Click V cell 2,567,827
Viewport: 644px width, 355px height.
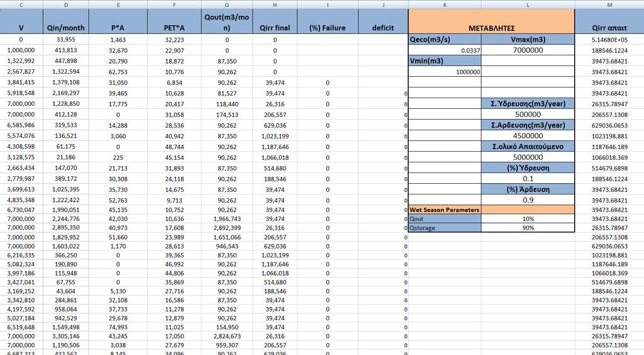[21, 72]
